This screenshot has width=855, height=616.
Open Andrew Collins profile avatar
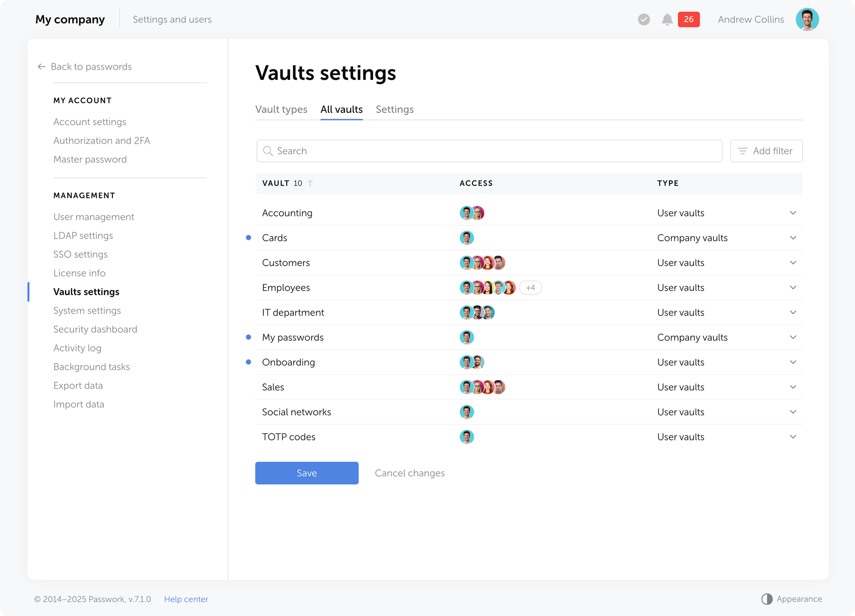click(x=808, y=19)
